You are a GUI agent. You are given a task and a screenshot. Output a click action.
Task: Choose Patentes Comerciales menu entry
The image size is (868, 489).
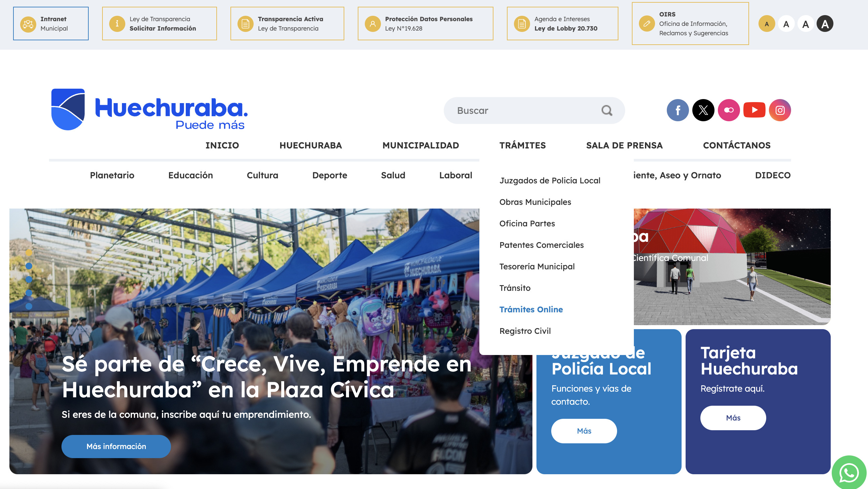541,246
